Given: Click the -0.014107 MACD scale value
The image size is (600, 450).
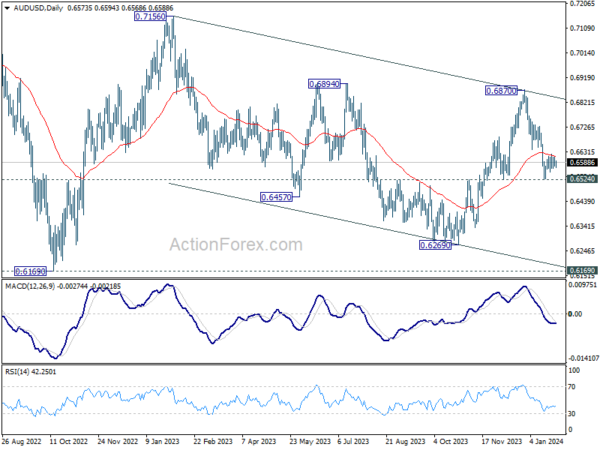Looking at the screenshot, I should pyautogui.click(x=583, y=358).
